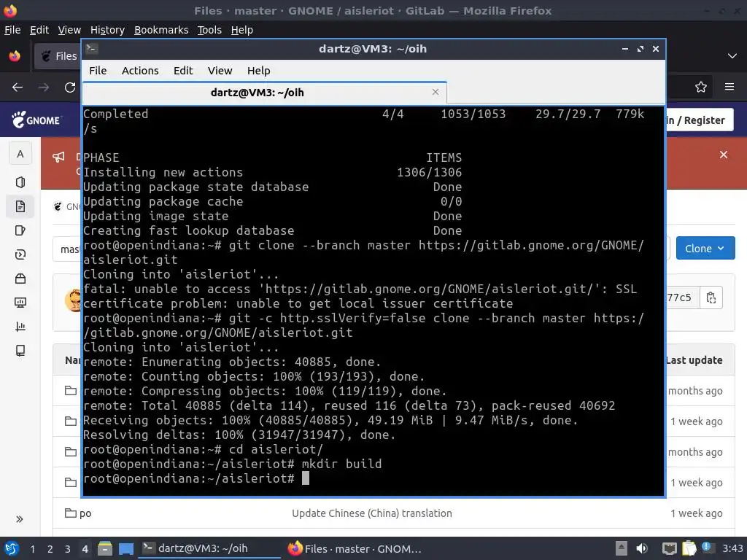This screenshot has width=747, height=560.
Task: Open Wiki book sidebar icon in GitLab
Action: (20, 351)
